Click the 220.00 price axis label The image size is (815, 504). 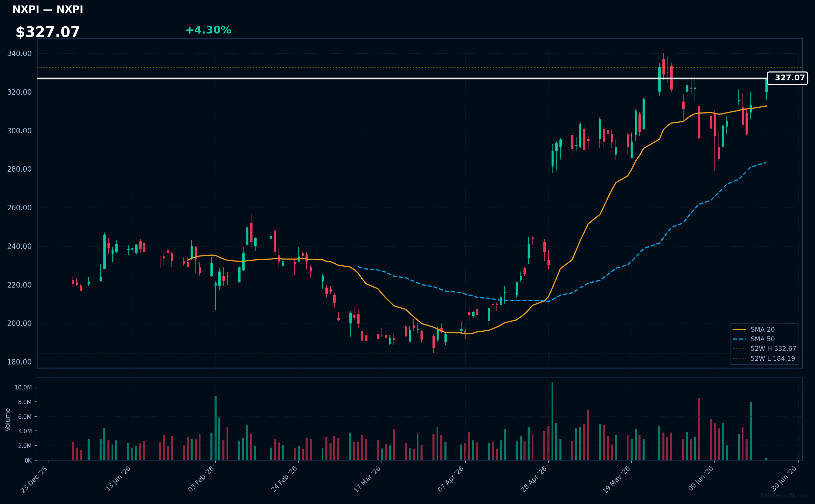tap(20, 285)
